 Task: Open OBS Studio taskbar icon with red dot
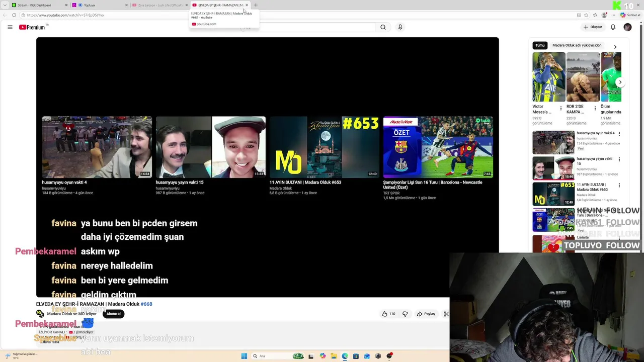coord(389,356)
